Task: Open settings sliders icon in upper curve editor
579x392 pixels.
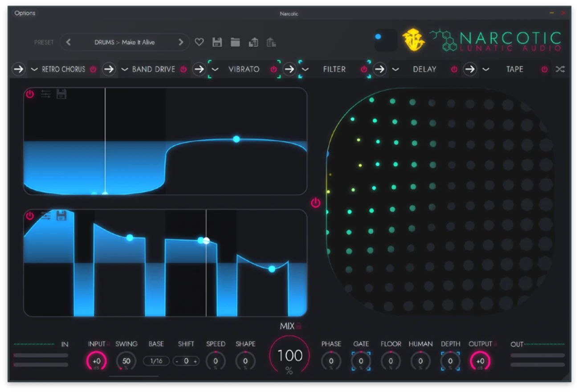Action: (x=46, y=94)
